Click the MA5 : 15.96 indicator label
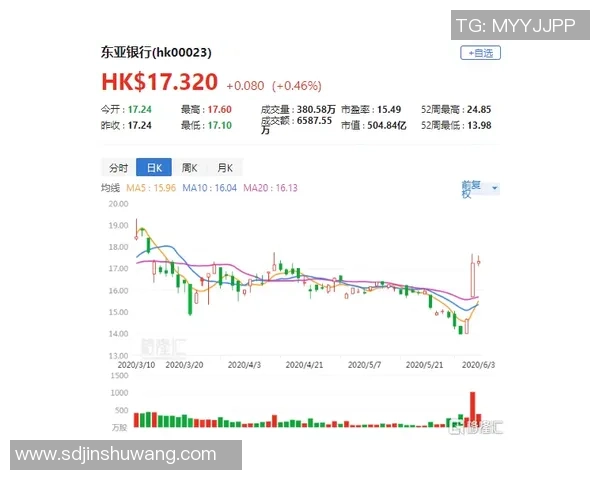Image resolution: width=600 pixels, height=480 pixels. (x=151, y=188)
